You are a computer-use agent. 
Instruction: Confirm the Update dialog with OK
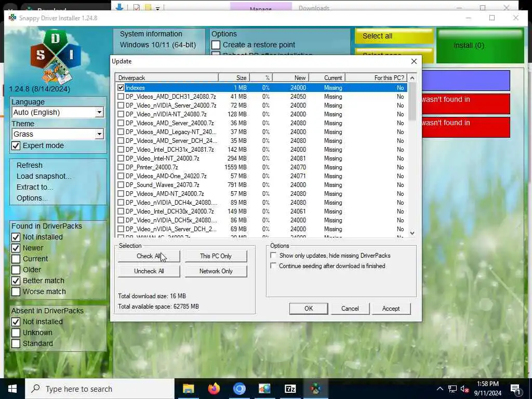pyautogui.click(x=309, y=309)
